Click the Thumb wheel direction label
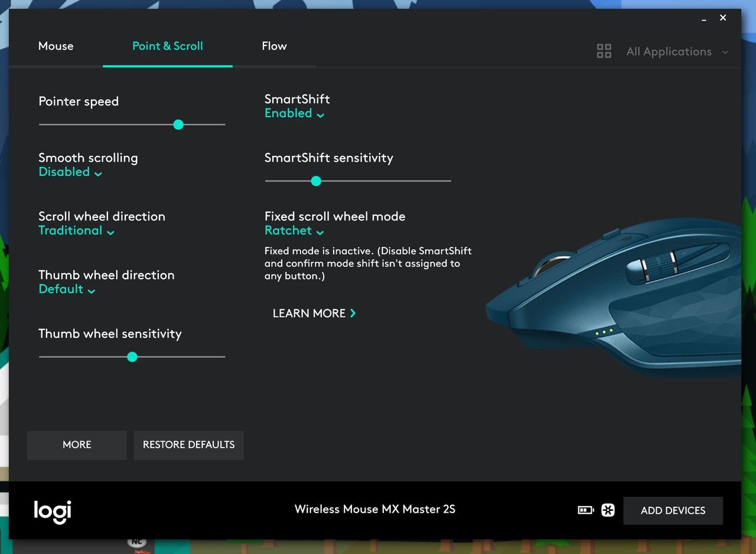Screen dimensions: 756x554 click(106, 275)
